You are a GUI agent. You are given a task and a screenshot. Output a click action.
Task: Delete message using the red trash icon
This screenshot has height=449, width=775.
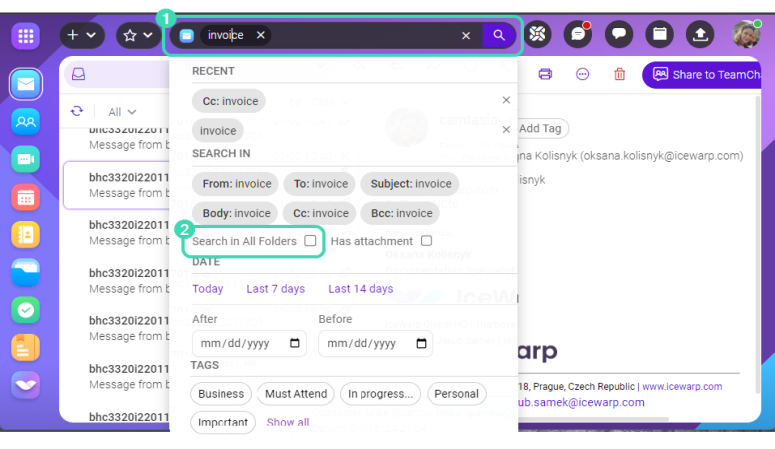pos(620,74)
